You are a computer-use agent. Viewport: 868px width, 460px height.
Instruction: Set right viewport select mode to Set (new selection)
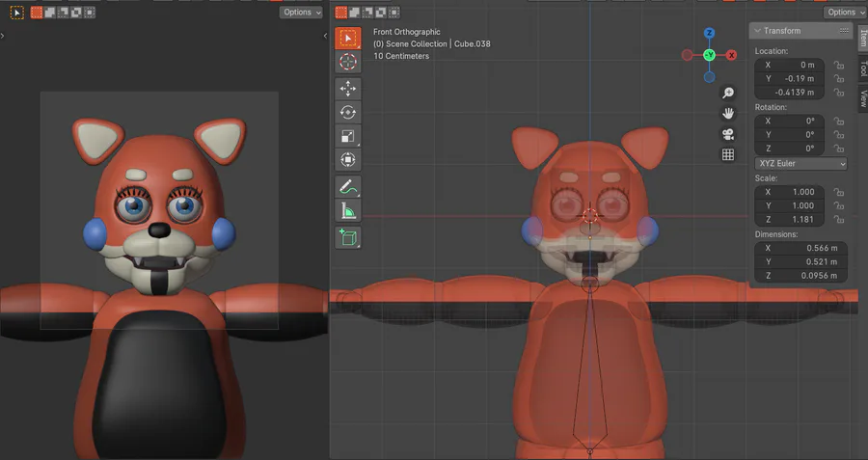tap(341, 13)
